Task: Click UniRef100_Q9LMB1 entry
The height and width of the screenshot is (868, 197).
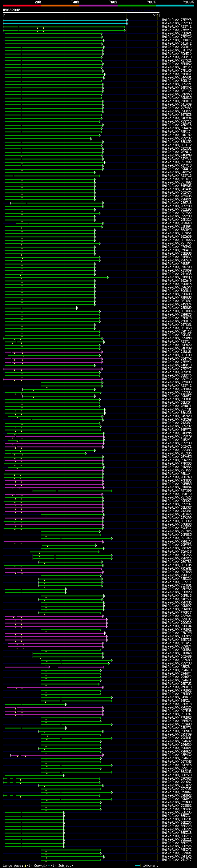Action: click(177, 399)
